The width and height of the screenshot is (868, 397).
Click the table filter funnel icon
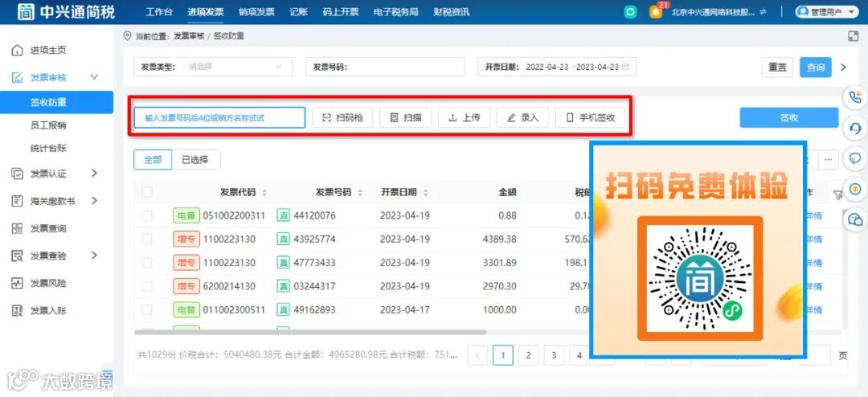(x=837, y=194)
